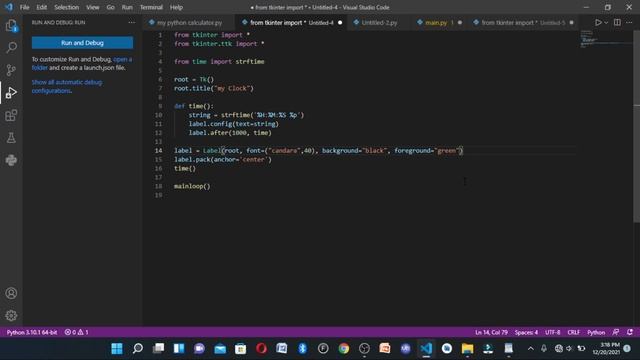
Task: Open the Testing flask icon view
Action: [11, 138]
